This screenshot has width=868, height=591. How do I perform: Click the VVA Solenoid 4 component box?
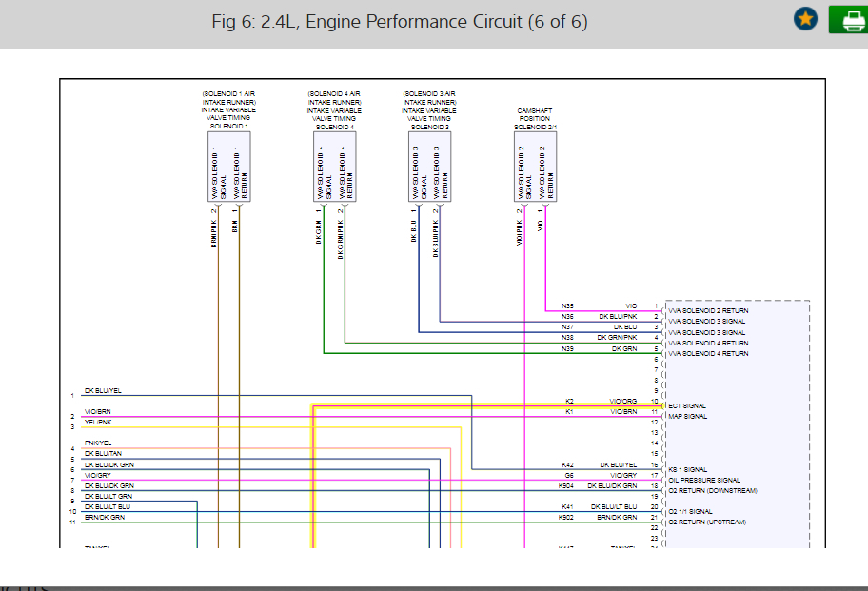[334, 167]
